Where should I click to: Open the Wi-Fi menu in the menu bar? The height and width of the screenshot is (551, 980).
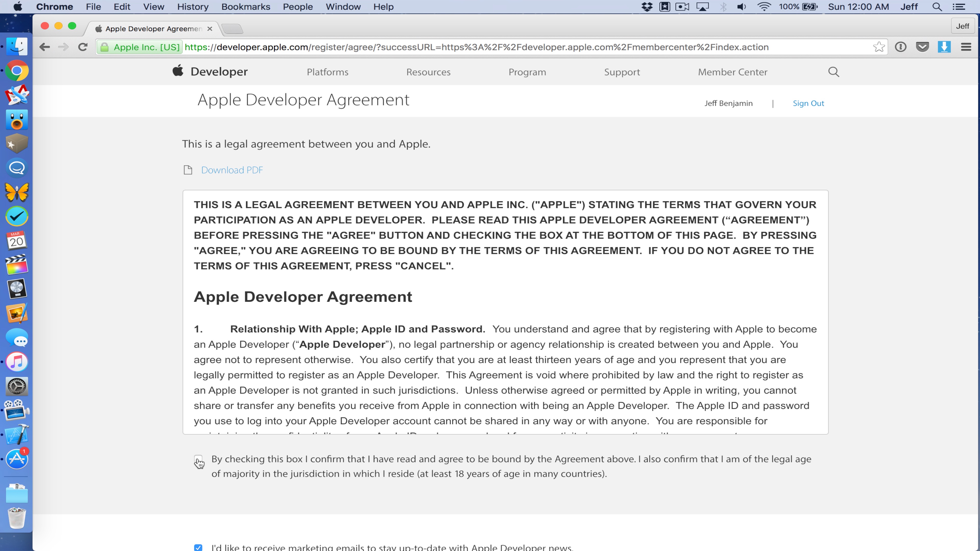tap(764, 6)
